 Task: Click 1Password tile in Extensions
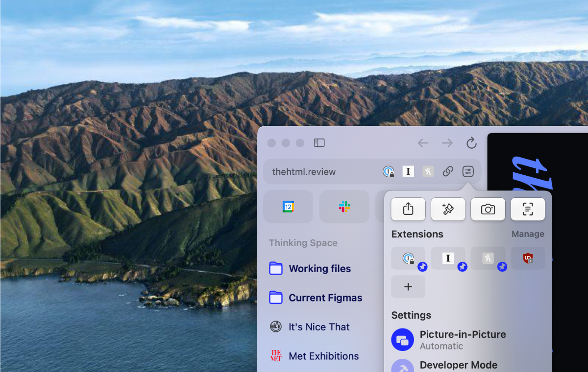[x=408, y=258]
